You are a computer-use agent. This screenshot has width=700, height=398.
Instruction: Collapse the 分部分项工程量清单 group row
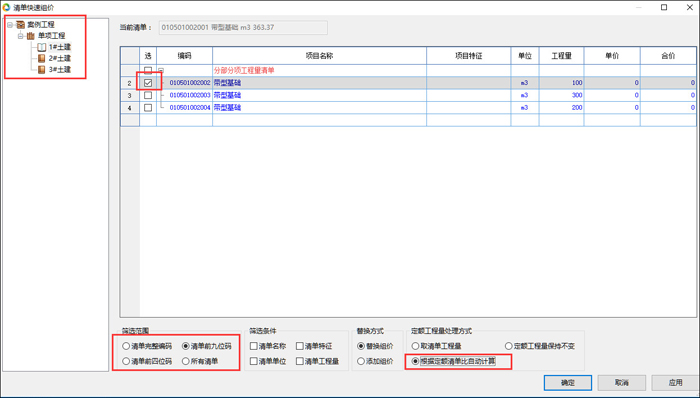click(x=161, y=70)
